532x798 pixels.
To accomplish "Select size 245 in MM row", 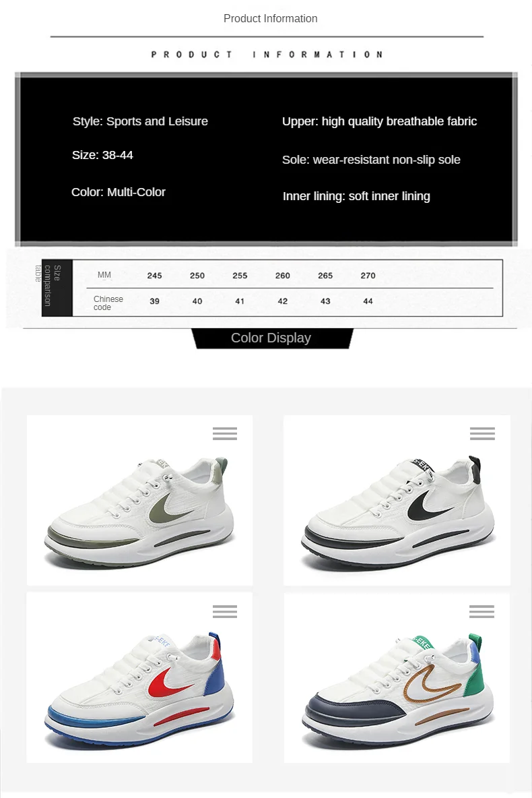I will click(x=155, y=276).
